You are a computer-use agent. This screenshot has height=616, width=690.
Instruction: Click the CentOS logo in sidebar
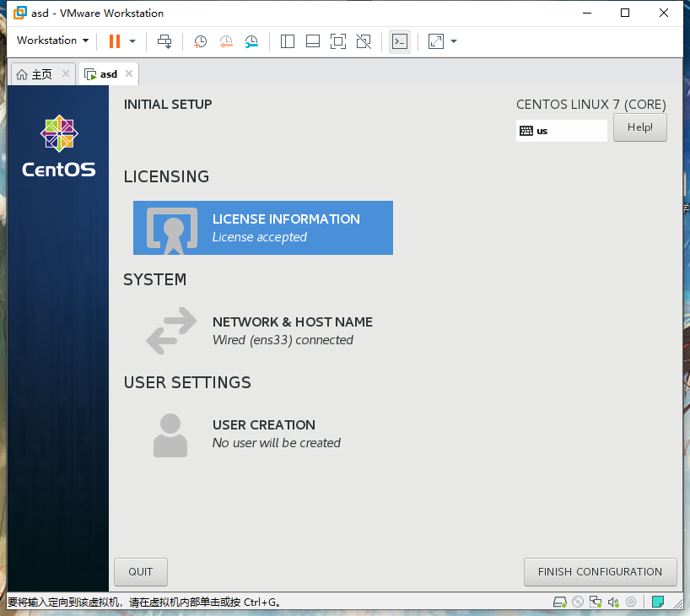click(x=59, y=146)
